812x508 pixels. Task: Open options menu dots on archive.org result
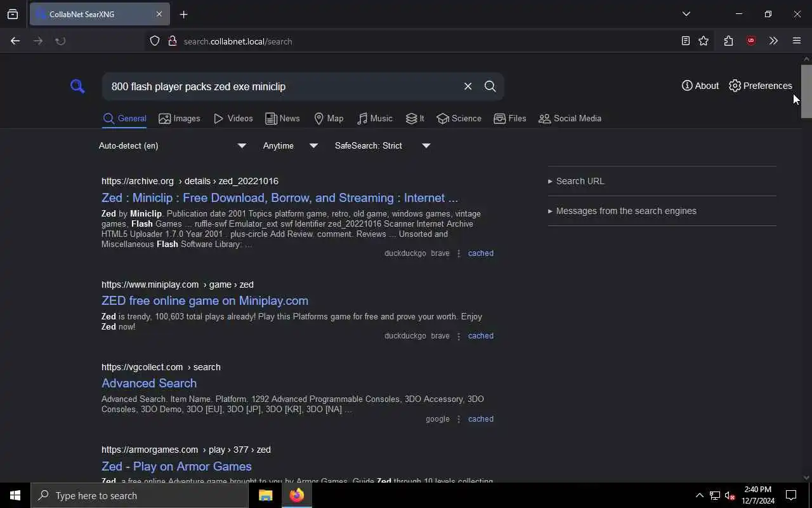[x=459, y=253]
